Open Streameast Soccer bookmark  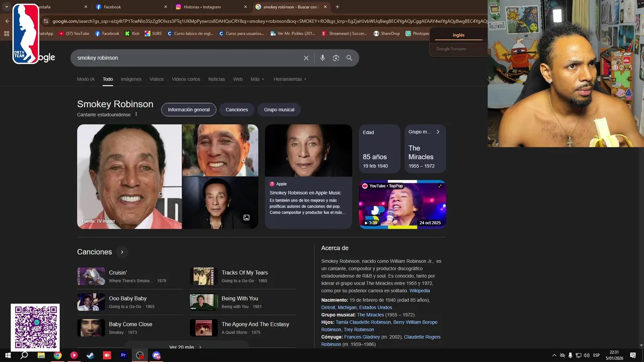point(344,34)
